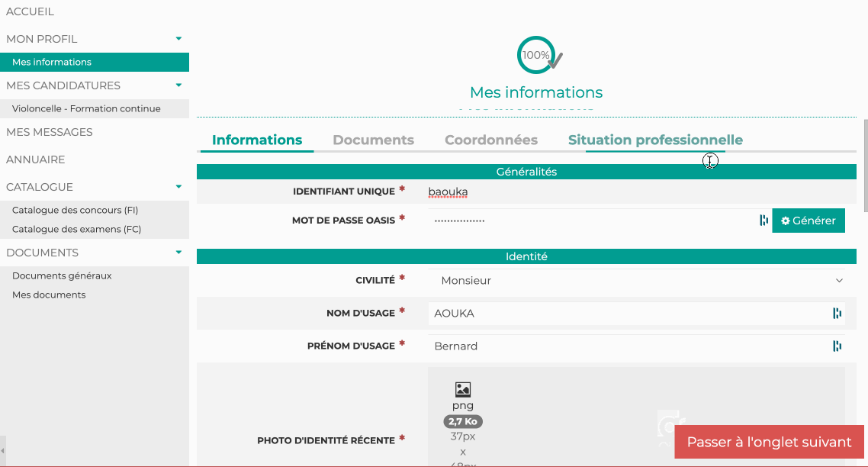Click the DOCUMENTS sidebar heading
Image resolution: width=868 pixels, height=467 pixels.
(x=42, y=253)
